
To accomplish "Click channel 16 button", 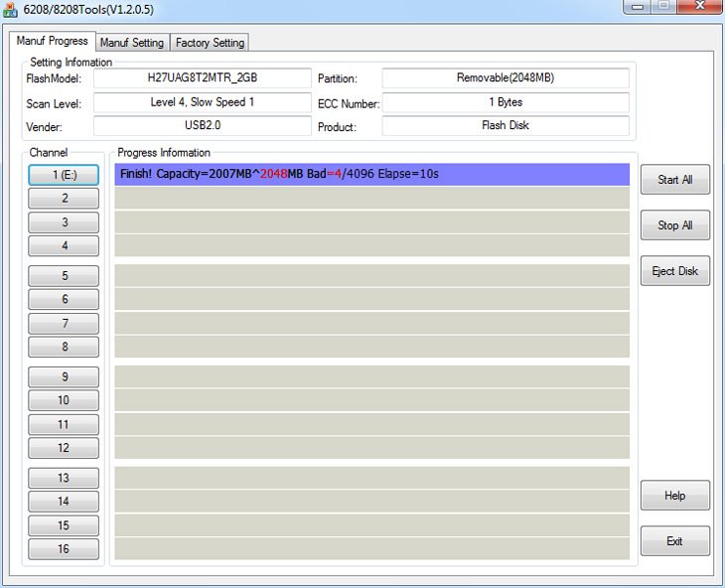I will click(65, 549).
